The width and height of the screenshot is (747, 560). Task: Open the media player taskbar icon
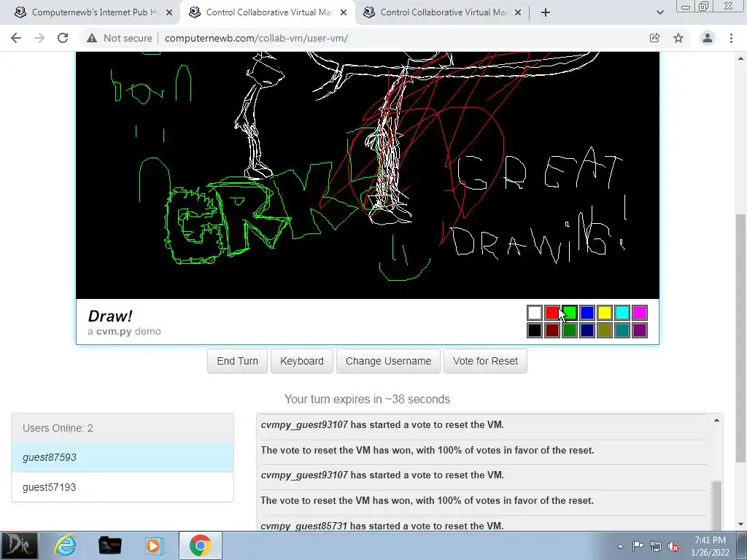(x=153, y=545)
